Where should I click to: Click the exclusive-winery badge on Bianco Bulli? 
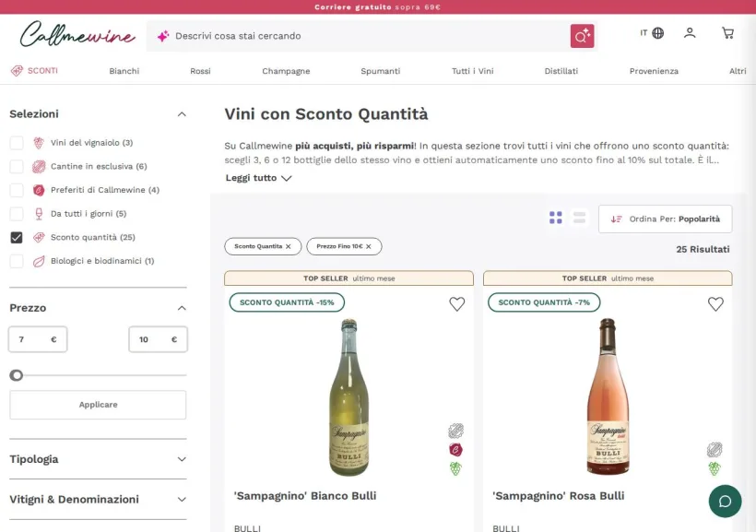(455, 431)
